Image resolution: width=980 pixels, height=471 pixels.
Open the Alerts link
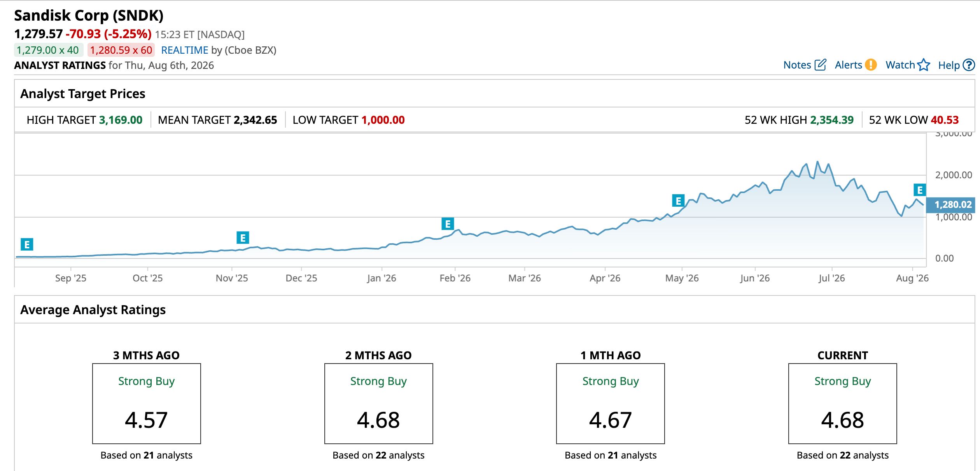848,65
